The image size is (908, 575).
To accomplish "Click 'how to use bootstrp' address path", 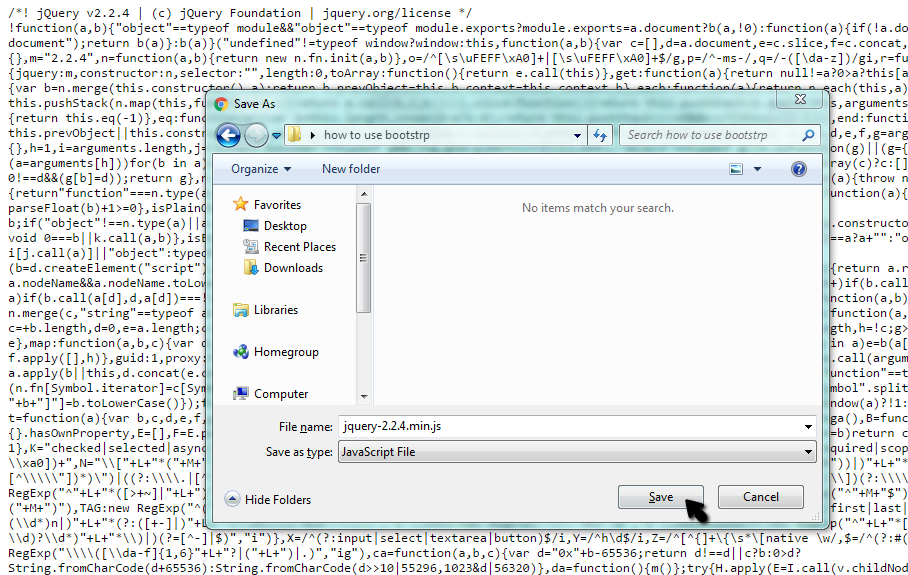I will coord(376,135).
